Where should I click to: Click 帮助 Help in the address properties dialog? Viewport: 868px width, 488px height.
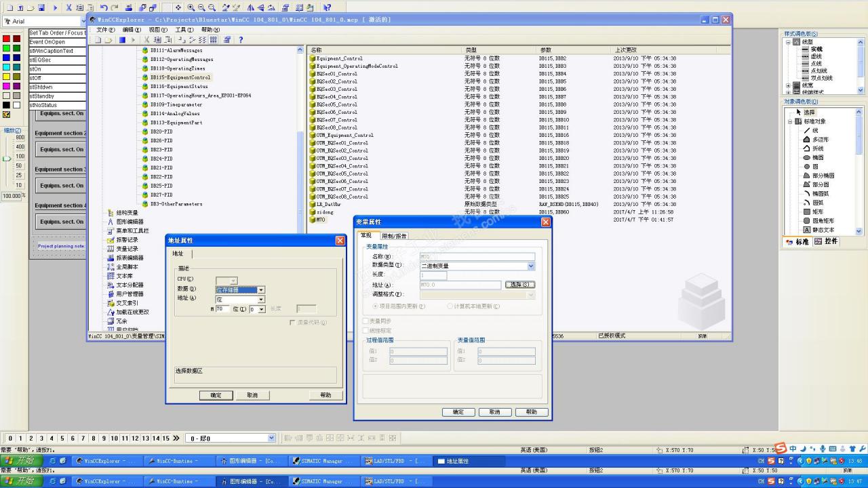[325, 395]
